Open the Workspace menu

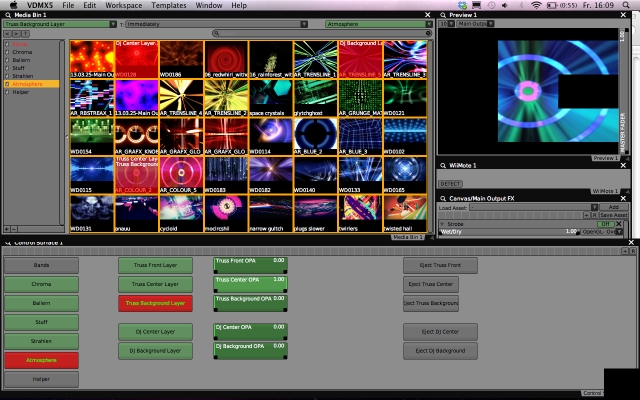[x=124, y=5]
